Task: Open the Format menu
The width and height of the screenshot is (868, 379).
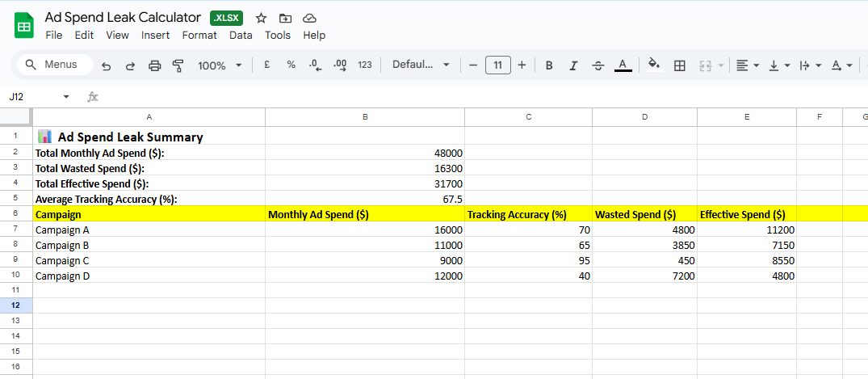Action: pyautogui.click(x=199, y=35)
